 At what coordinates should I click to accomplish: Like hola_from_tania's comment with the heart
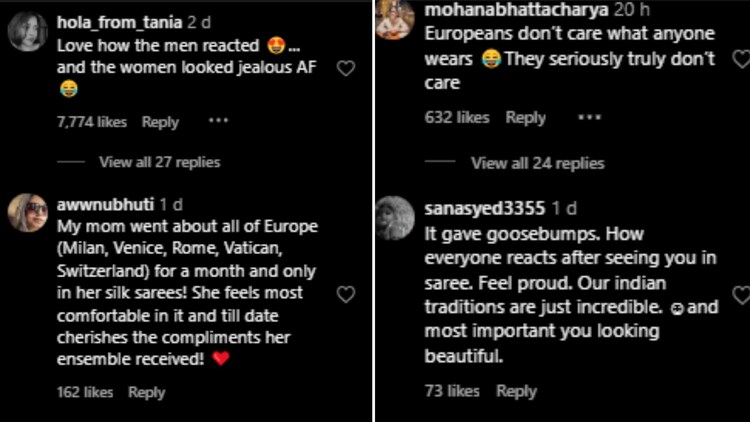pos(346,68)
